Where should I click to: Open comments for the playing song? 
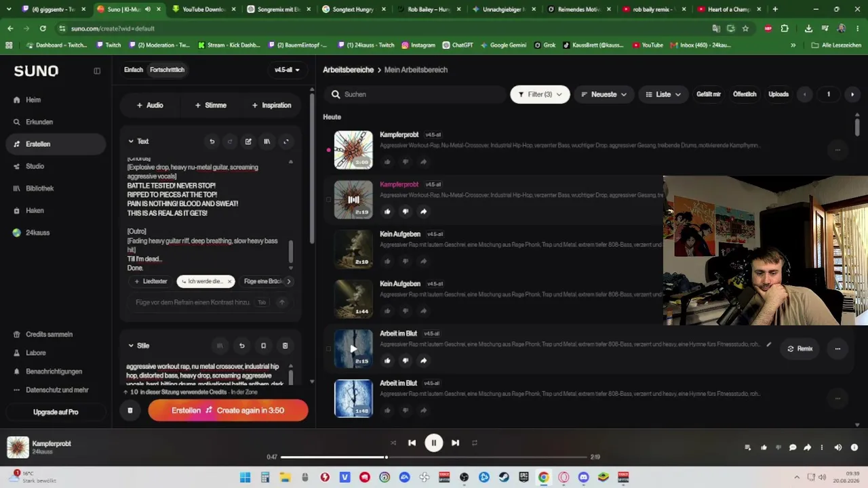pyautogui.click(x=793, y=447)
